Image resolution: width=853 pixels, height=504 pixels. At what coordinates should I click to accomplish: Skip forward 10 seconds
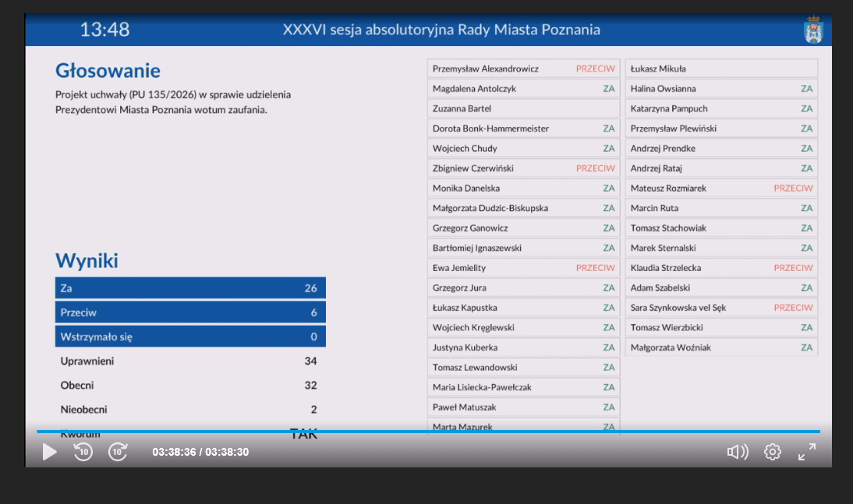pyautogui.click(x=118, y=452)
